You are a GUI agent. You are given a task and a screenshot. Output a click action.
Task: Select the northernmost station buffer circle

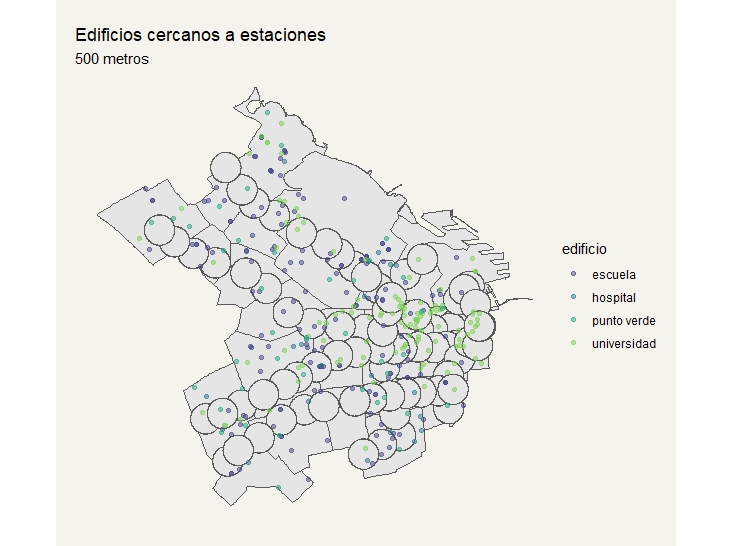[225, 167]
